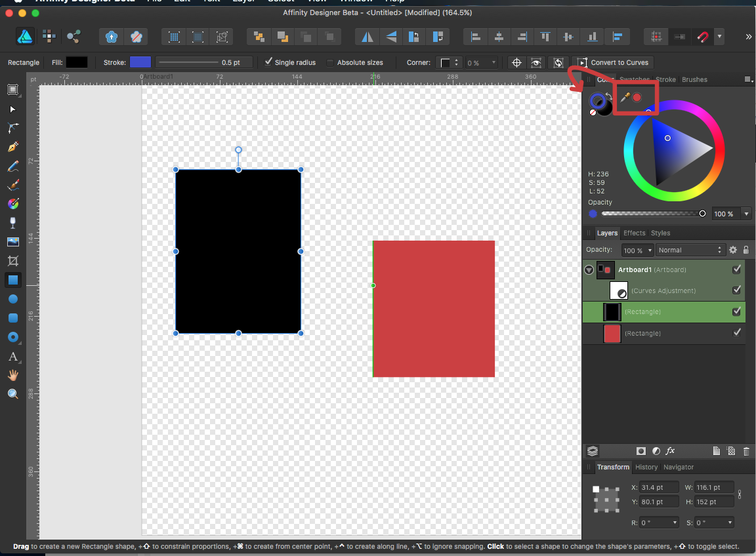Open the Rotation R value dropdown
756x556 pixels.
tap(675, 523)
